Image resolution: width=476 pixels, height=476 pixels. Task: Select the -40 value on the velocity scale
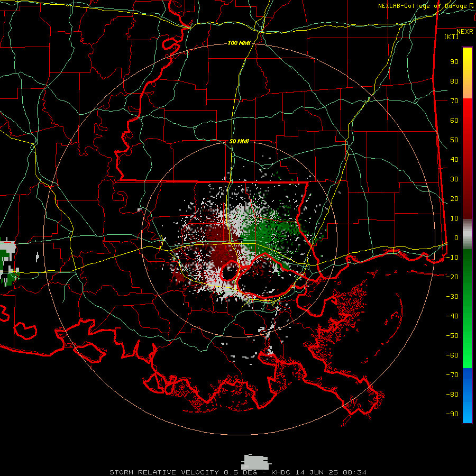coord(452,316)
